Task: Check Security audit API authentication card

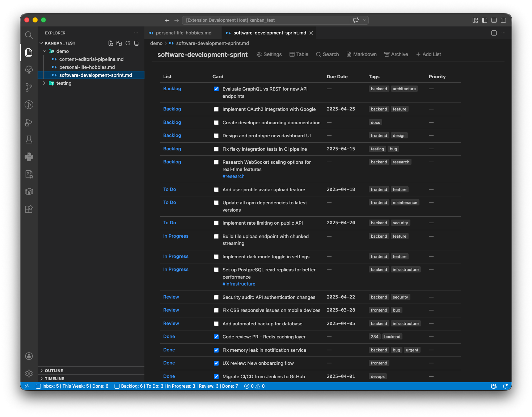Action: click(216, 297)
